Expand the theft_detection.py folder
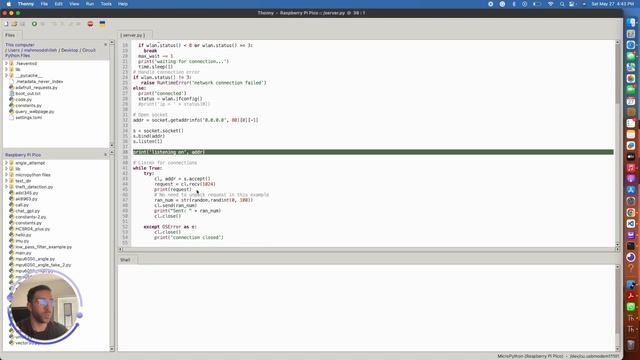 coord(7,187)
